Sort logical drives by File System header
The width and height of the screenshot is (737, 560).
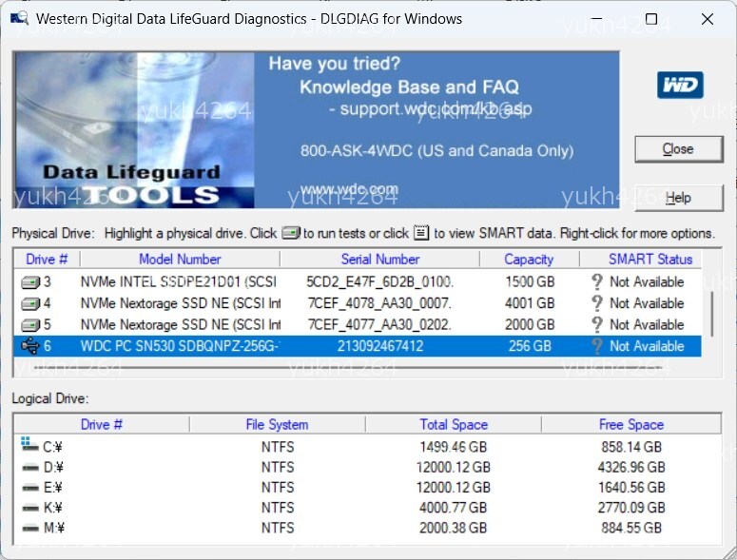pos(277,424)
